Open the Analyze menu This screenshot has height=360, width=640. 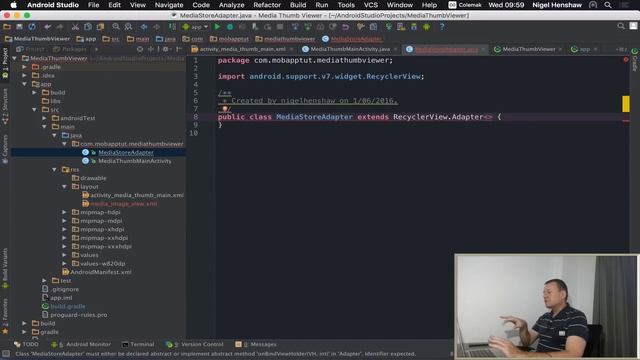coord(231,5)
